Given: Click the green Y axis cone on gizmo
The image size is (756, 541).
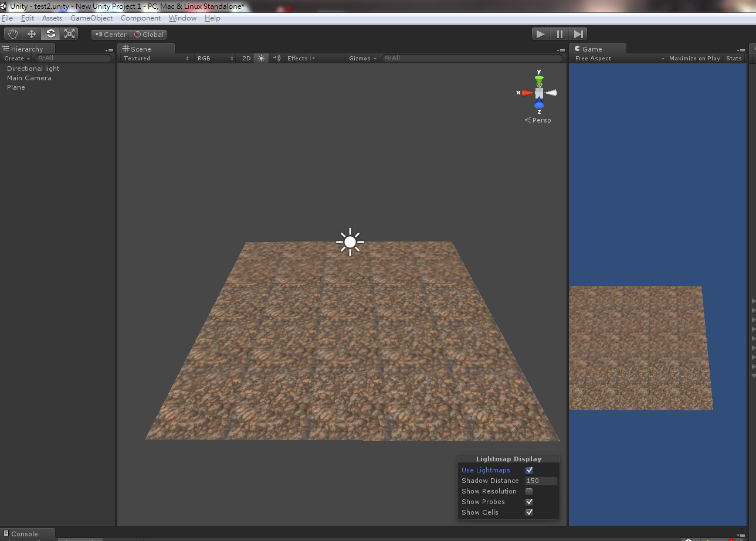Looking at the screenshot, I should point(539,80).
